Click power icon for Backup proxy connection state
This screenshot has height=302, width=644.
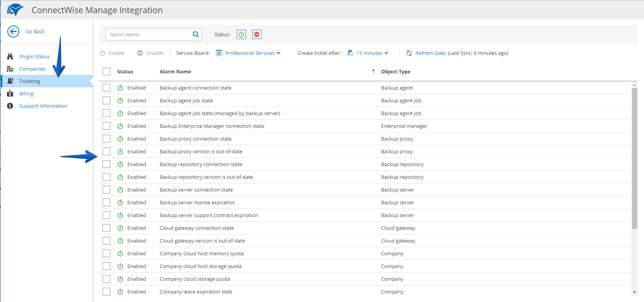[x=120, y=139]
